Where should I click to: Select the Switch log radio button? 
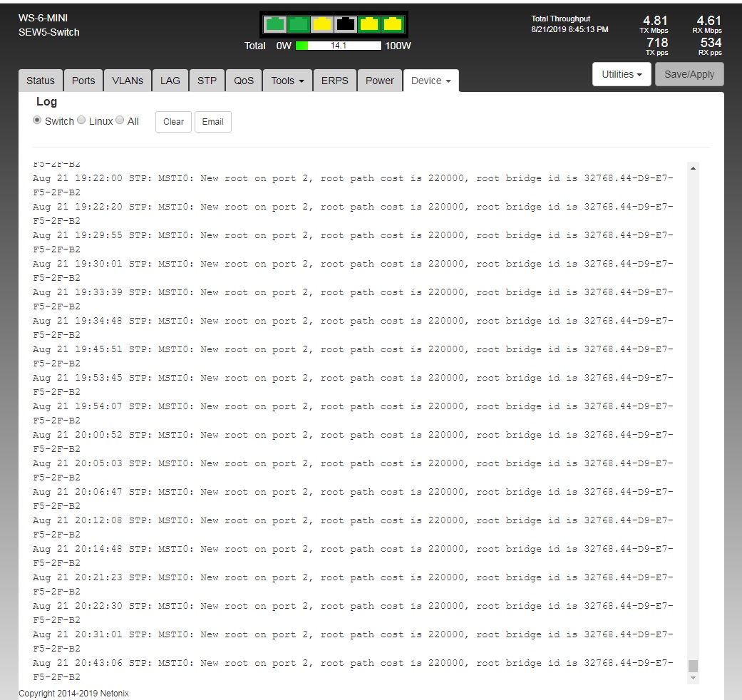click(x=37, y=120)
